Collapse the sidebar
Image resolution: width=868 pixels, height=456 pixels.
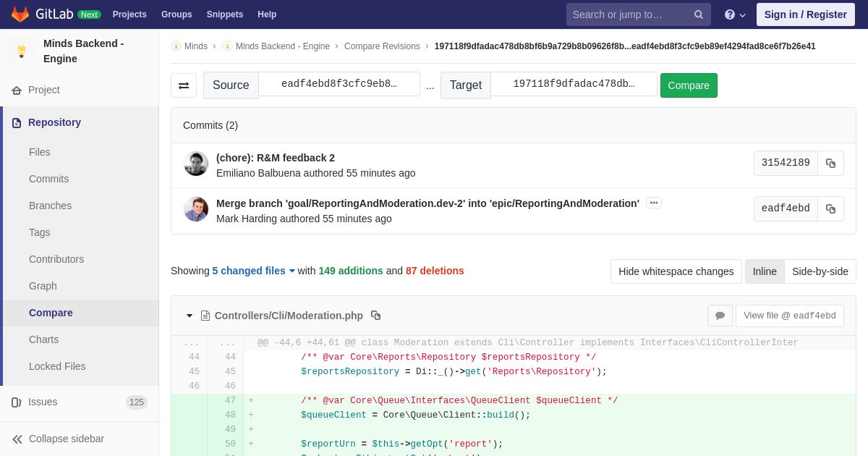[59, 439]
